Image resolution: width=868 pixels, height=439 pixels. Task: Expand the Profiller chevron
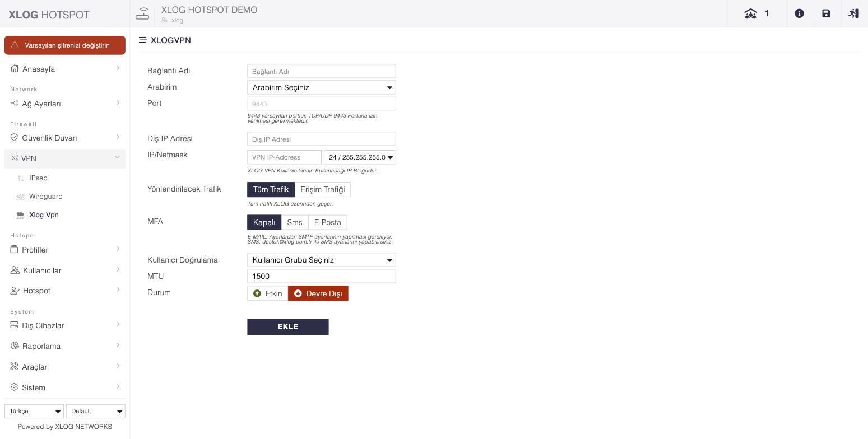pos(118,249)
